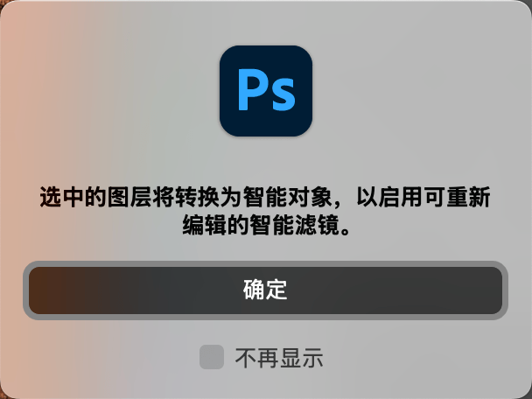Click the focus ring of 确定 button
Viewport: 532px width, 399px height.
265,263
